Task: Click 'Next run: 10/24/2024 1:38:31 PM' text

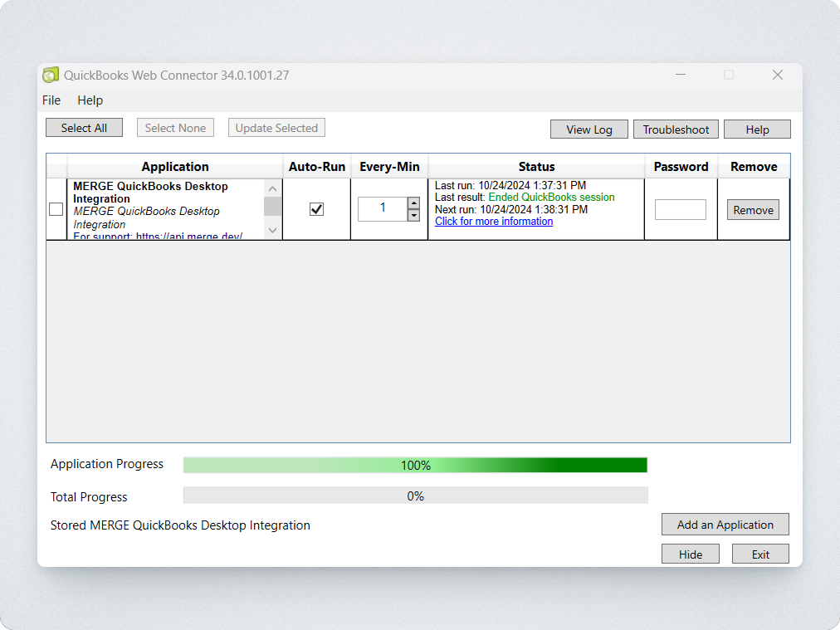Action: pos(511,209)
